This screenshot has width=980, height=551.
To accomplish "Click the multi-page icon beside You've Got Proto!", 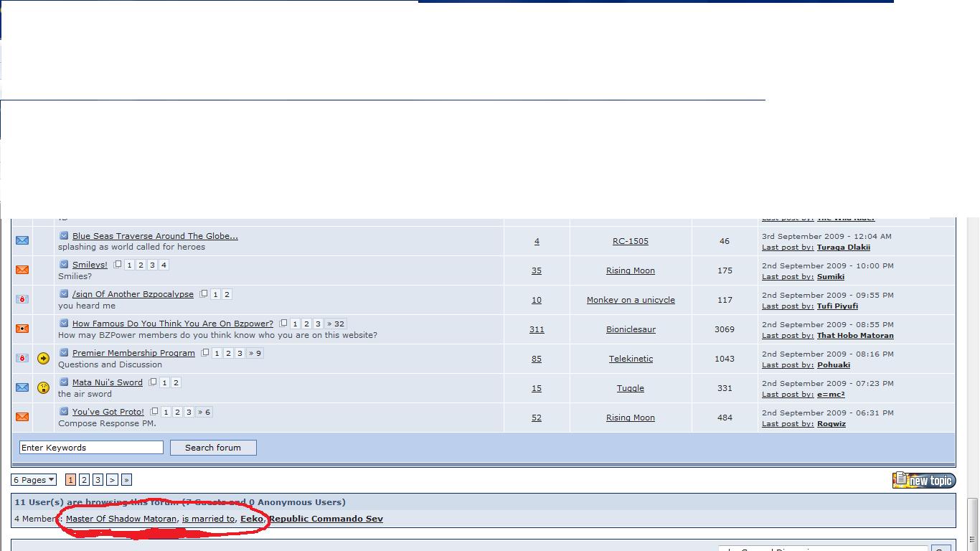I will [154, 412].
